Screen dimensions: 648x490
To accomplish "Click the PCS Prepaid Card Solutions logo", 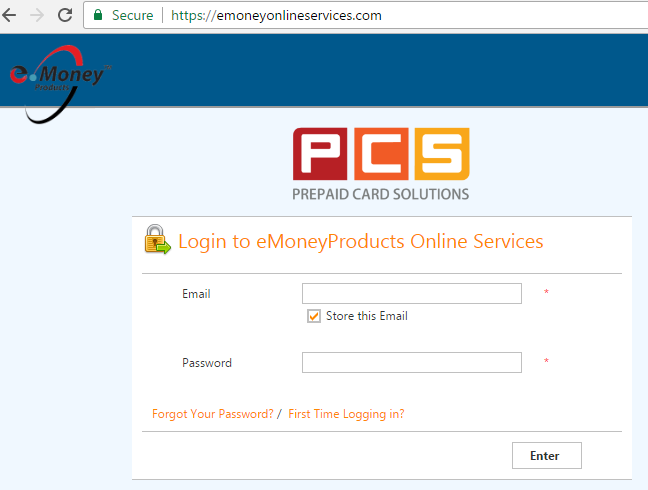I will [x=381, y=164].
